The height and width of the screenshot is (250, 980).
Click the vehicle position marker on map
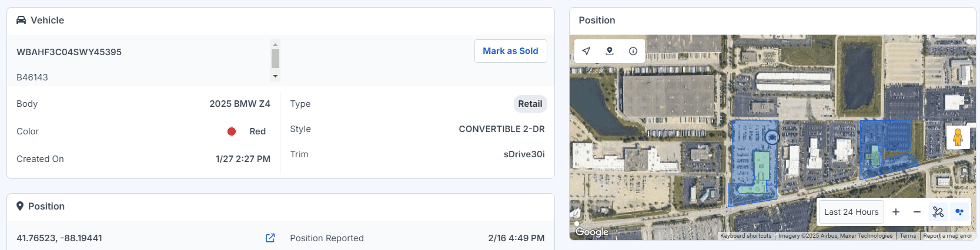772,137
